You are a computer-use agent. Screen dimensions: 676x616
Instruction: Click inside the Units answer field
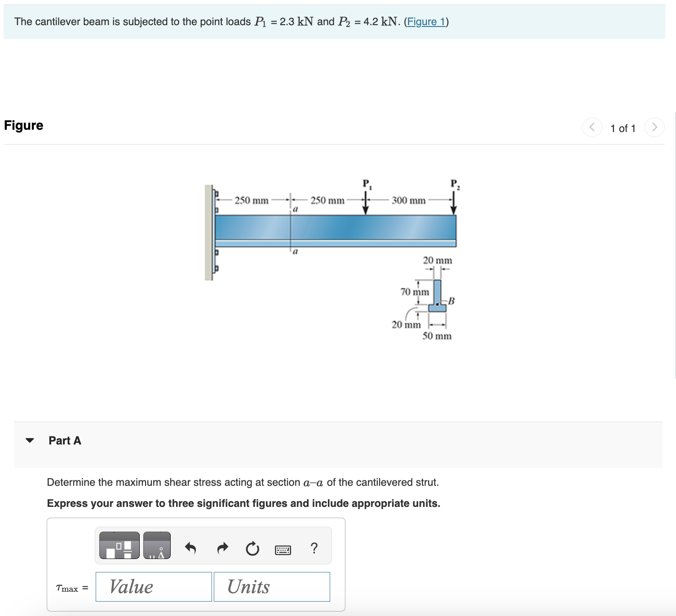pos(271,586)
